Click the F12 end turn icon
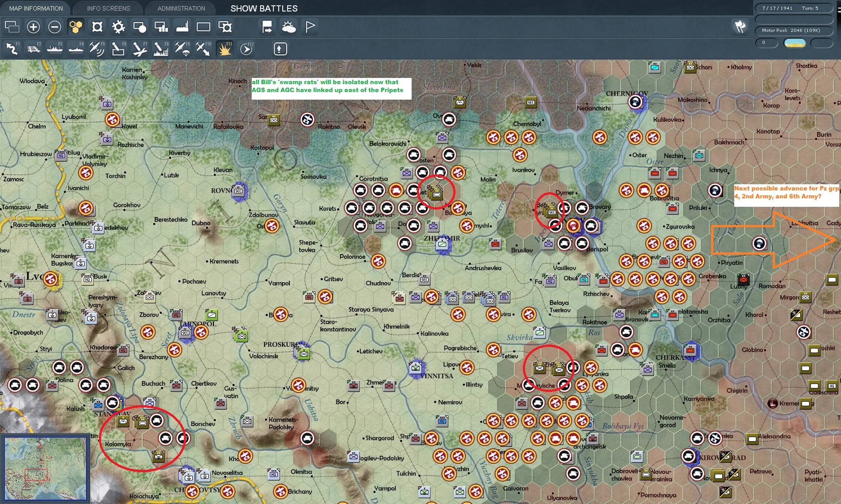Viewport: 841px width, 504px height. tap(246, 48)
